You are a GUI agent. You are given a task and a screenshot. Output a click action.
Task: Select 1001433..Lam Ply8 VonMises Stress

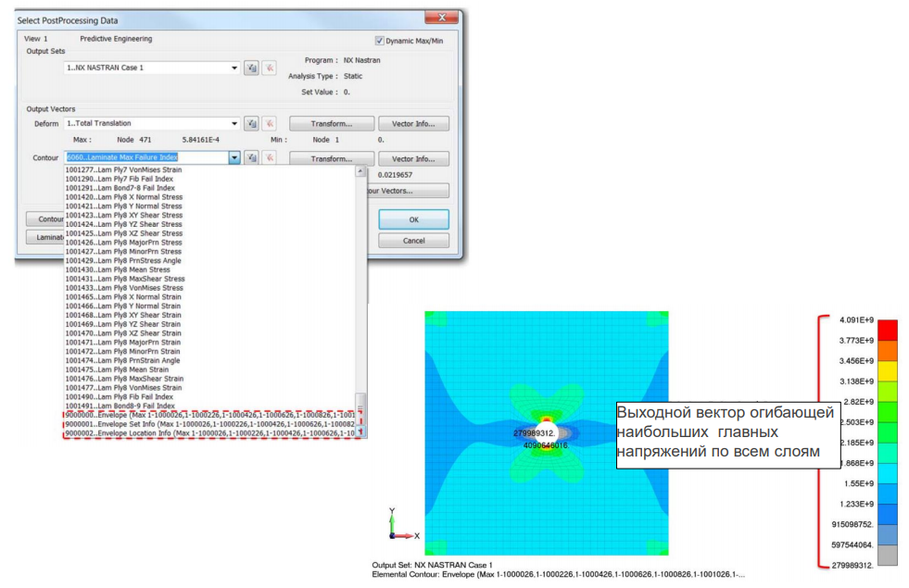(x=124, y=288)
